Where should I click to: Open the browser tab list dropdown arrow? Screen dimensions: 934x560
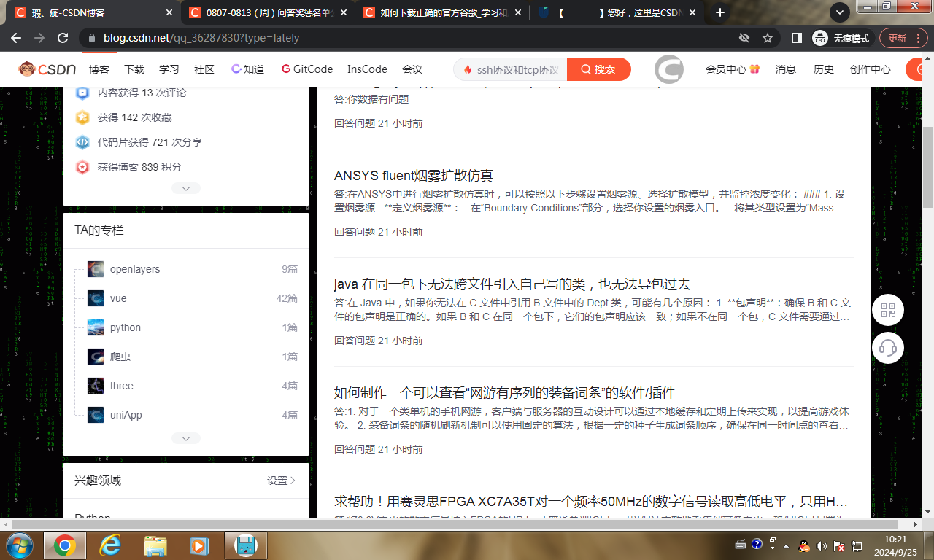pos(839,12)
